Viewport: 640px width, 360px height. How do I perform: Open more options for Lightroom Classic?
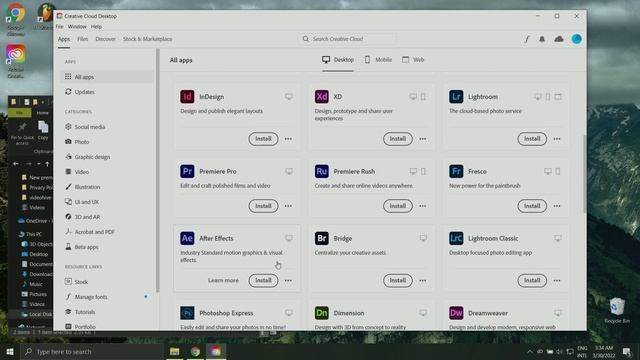[x=557, y=281]
